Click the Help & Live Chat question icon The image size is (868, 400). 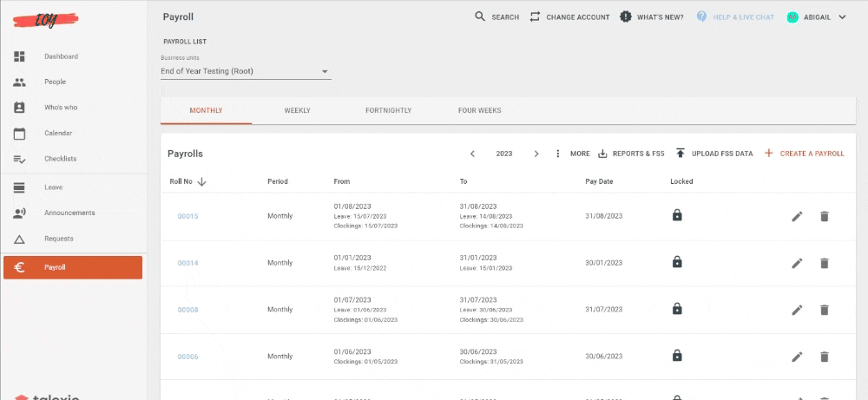coord(701,16)
